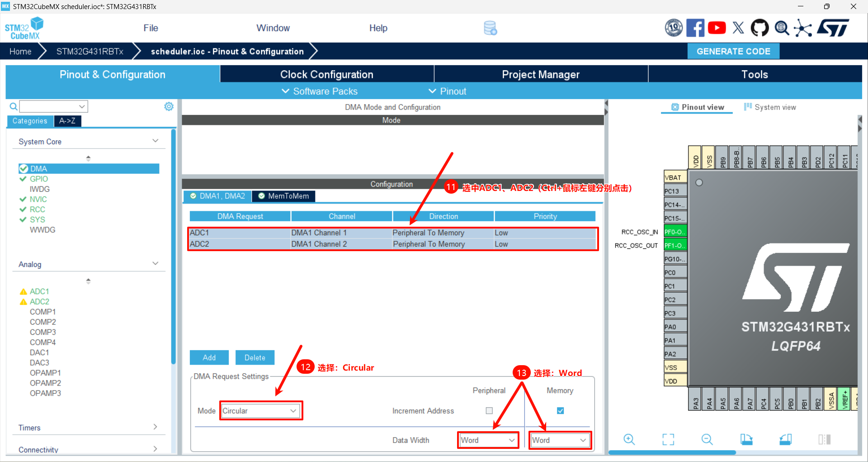This screenshot has height=462, width=868.
Task: Open the Facebook link icon
Action: coord(695,28)
